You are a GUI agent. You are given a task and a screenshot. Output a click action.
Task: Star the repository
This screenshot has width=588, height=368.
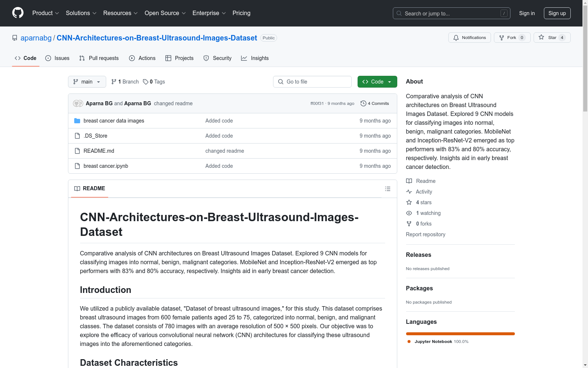point(552,38)
